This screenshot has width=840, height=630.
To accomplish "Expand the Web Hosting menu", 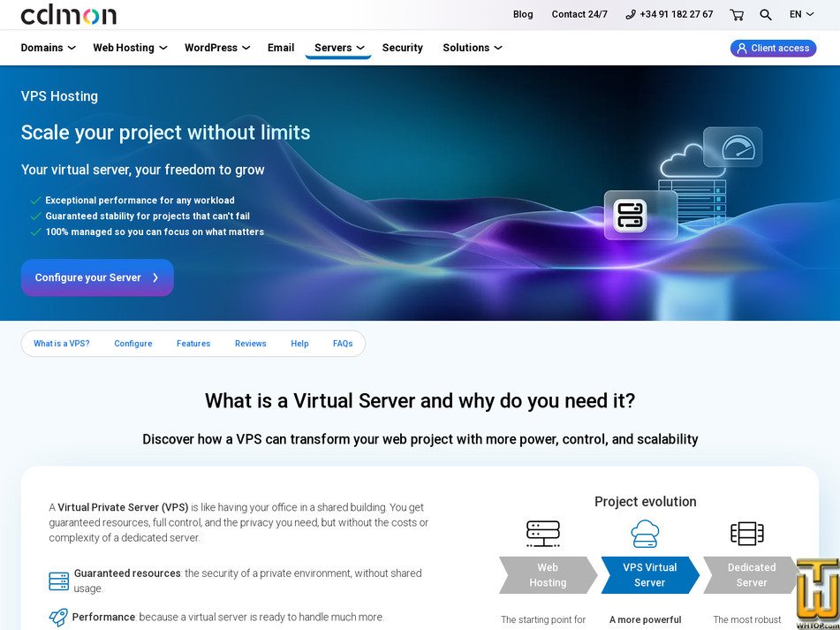I will (130, 48).
